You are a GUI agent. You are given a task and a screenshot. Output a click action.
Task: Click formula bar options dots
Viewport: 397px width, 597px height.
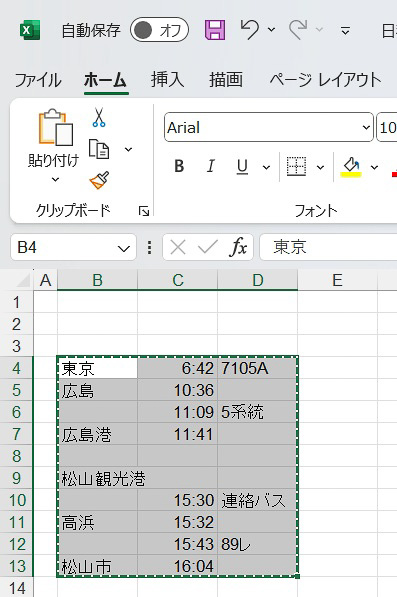click(150, 248)
